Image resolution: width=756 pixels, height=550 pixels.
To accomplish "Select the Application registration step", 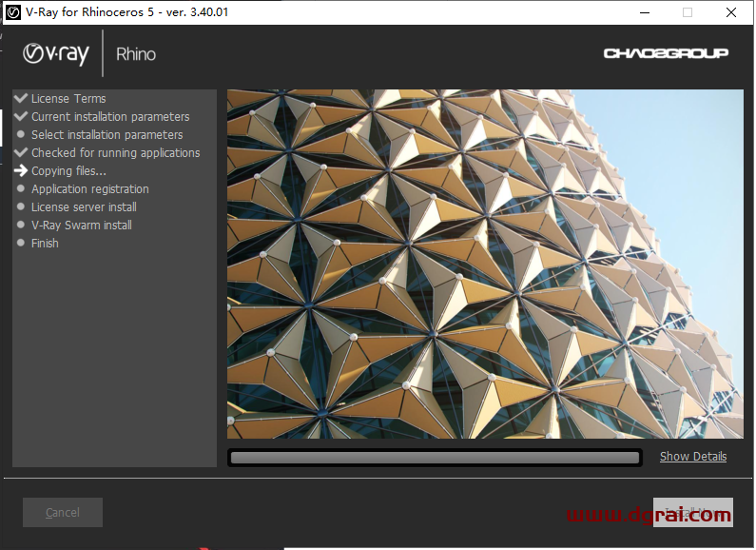I will pyautogui.click(x=90, y=189).
